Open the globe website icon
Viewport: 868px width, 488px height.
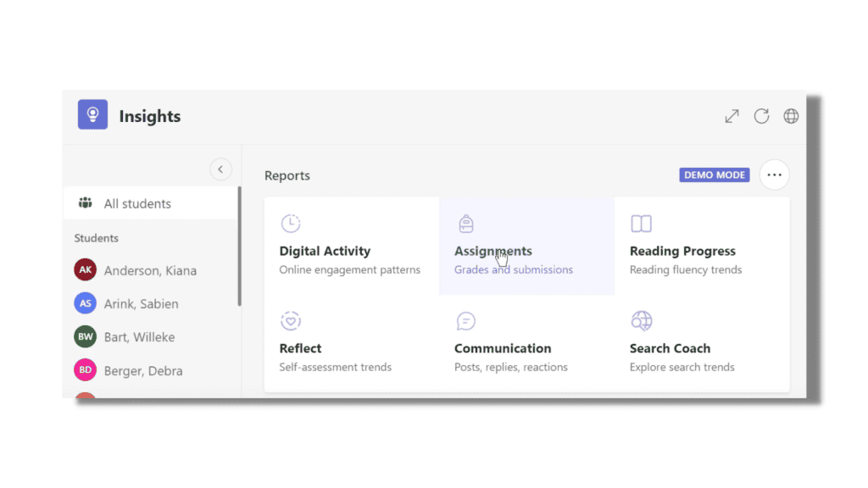pyautogui.click(x=791, y=116)
